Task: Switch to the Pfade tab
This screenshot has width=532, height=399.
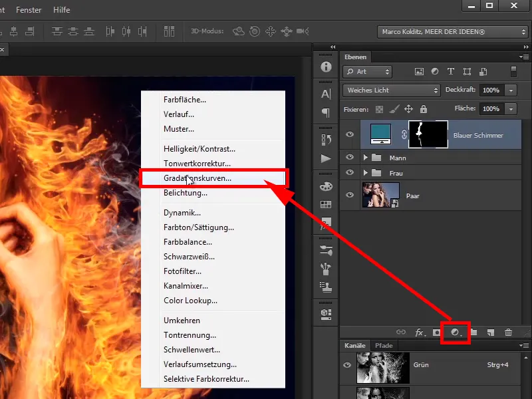Action: 384,345
